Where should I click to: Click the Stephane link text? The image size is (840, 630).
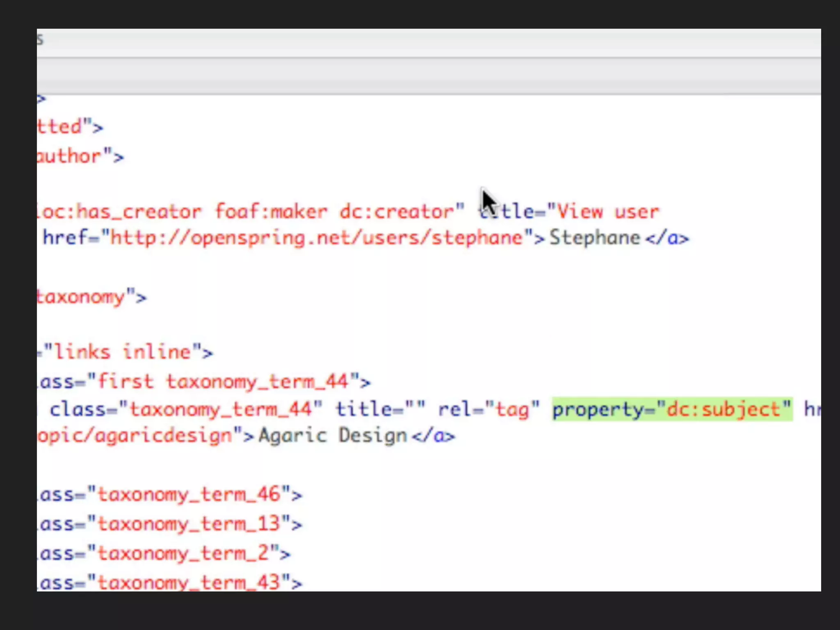coord(594,238)
